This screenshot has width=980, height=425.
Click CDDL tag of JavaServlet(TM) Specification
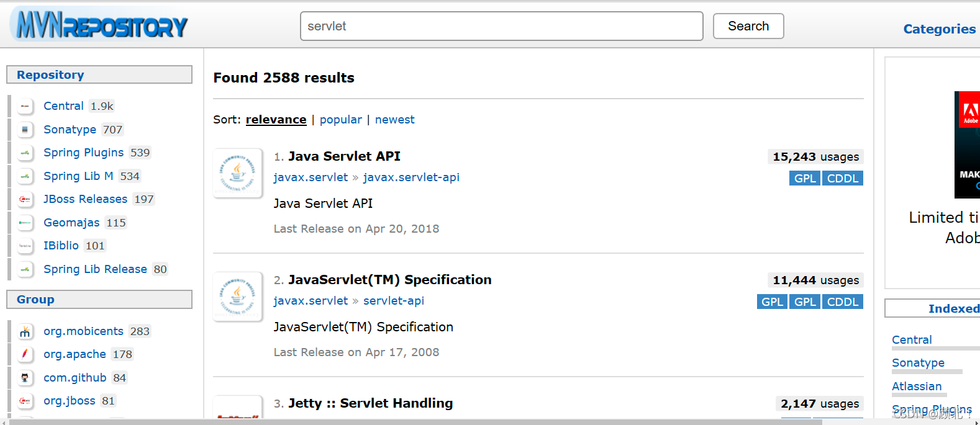pos(843,302)
